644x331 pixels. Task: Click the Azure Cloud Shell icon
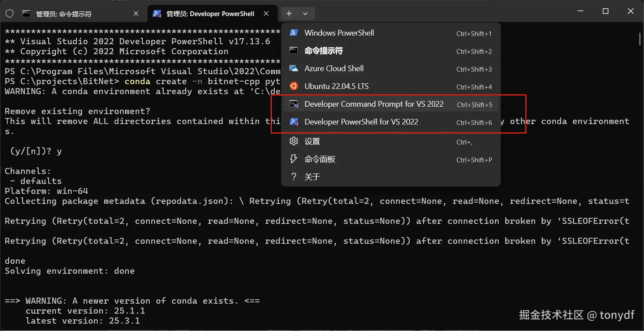point(294,68)
